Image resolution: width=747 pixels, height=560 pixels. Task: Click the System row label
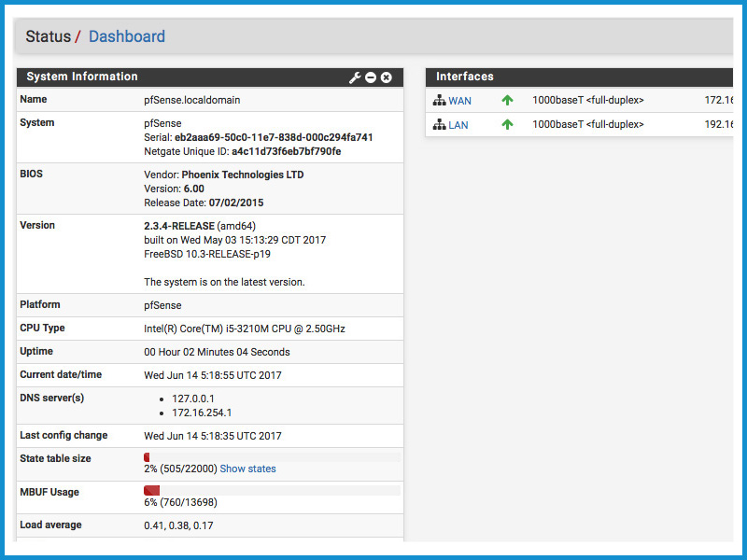click(37, 123)
